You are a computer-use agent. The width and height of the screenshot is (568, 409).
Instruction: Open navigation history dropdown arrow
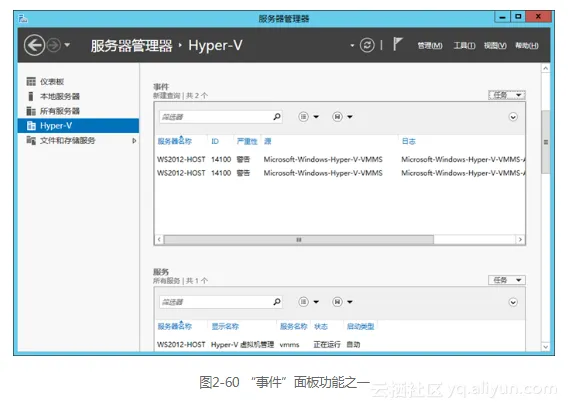click(x=67, y=45)
